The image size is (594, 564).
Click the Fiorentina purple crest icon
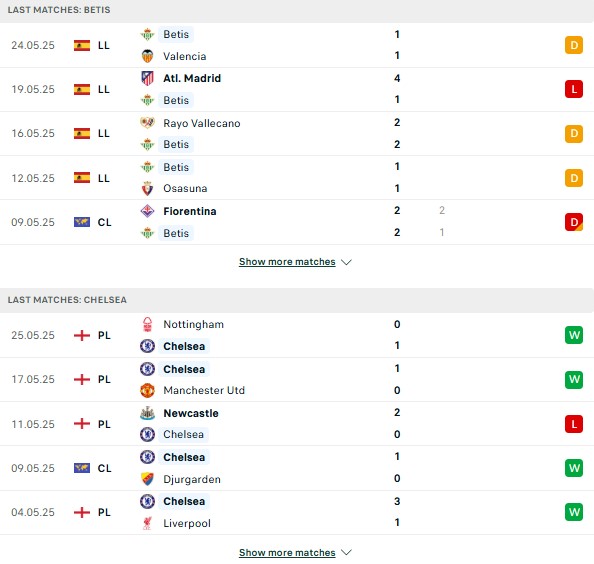pyautogui.click(x=147, y=211)
